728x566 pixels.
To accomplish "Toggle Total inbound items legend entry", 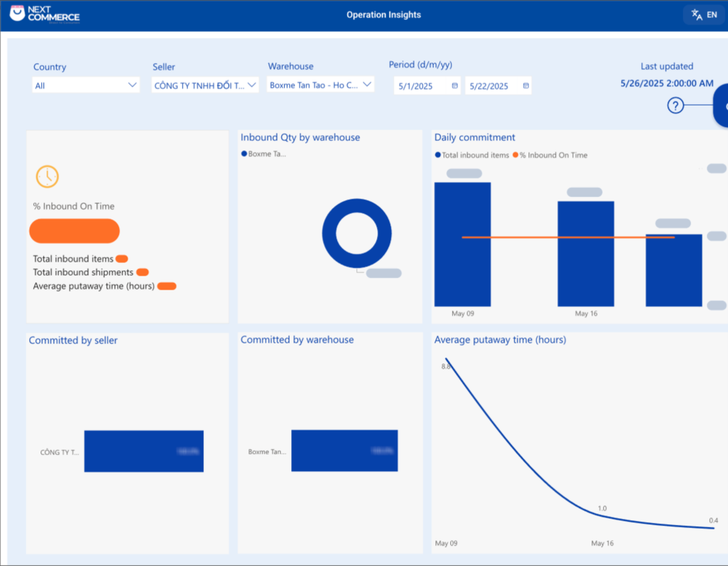I will pos(473,155).
